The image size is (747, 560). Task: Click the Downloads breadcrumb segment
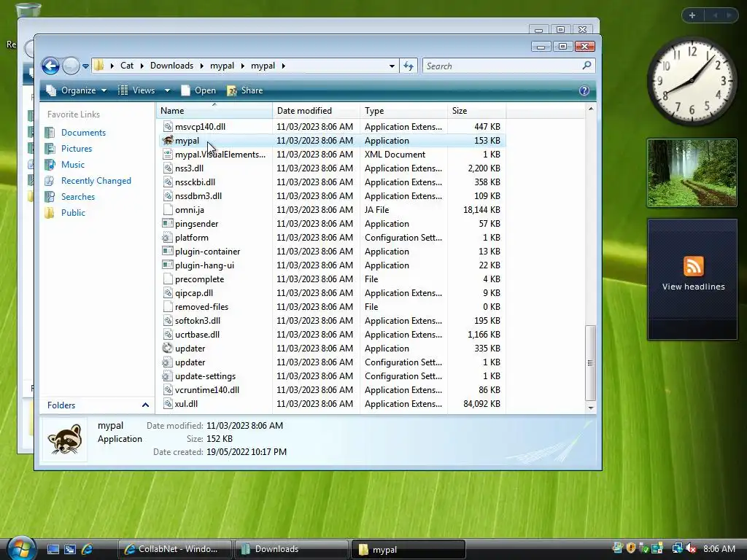(x=172, y=66)
